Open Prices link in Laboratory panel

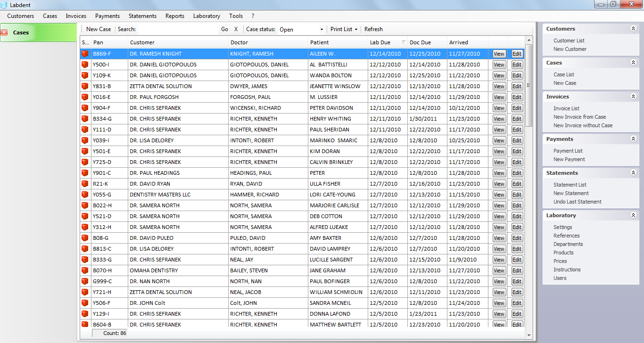click(560, 261)
